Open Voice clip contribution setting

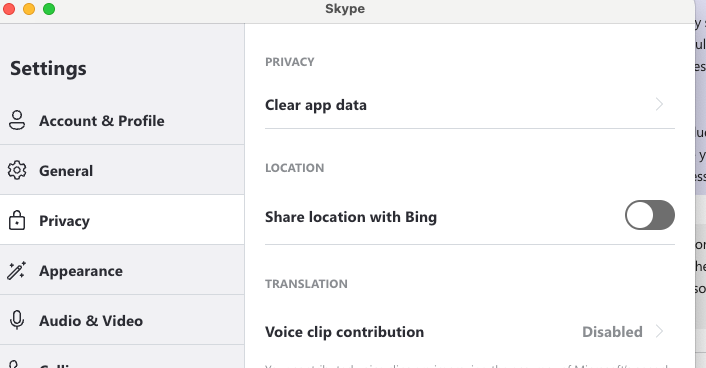click(470, 332)
